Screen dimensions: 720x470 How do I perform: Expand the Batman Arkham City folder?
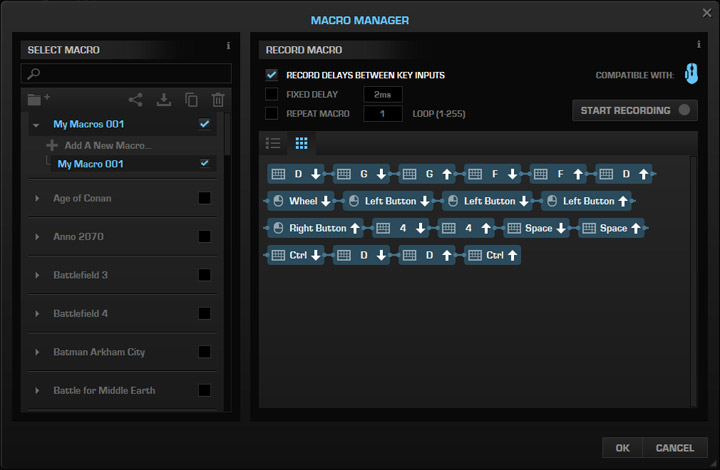point(37,352)
